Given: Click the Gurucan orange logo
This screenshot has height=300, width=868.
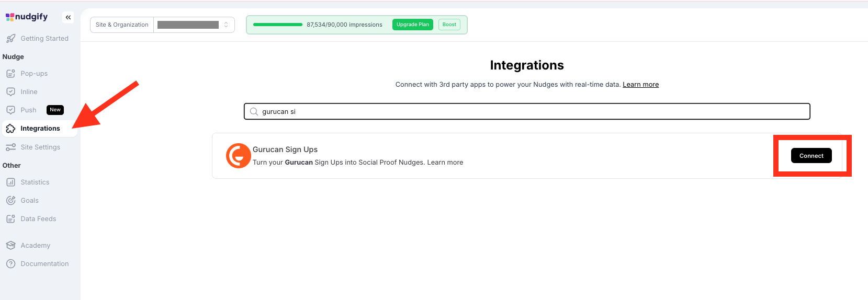Looking at the screenshot, I should coord(238,156).
